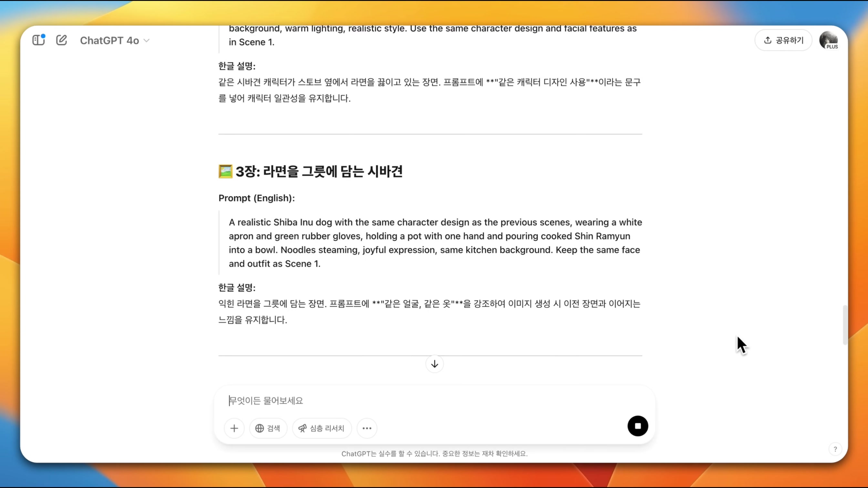This screenshot has height=488, width=868.
Task: Click the line starting 같은 시바견 캐릭터가 스토브
Action: click(429, 82)
